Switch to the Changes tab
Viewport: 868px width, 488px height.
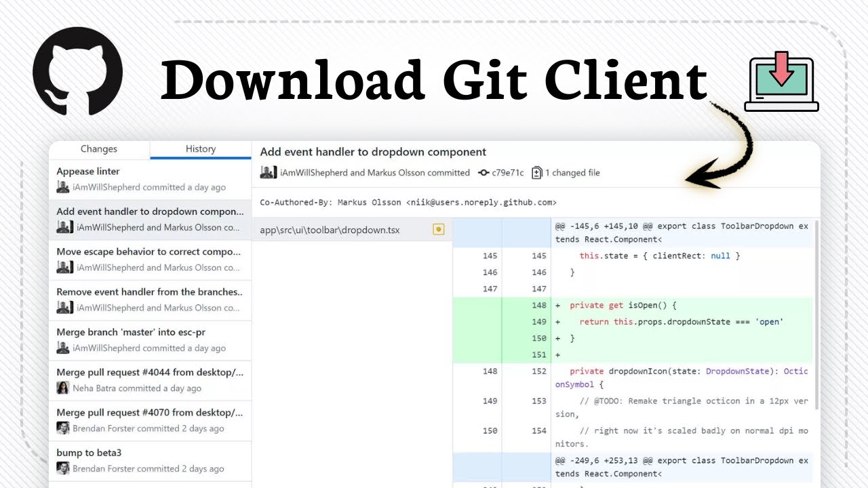tap(99, 149)
